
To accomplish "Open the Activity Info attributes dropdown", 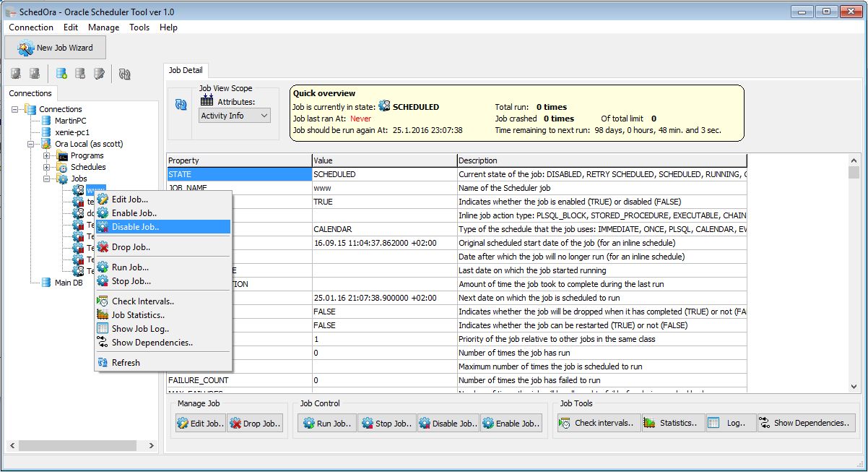I will click(235, 116).
